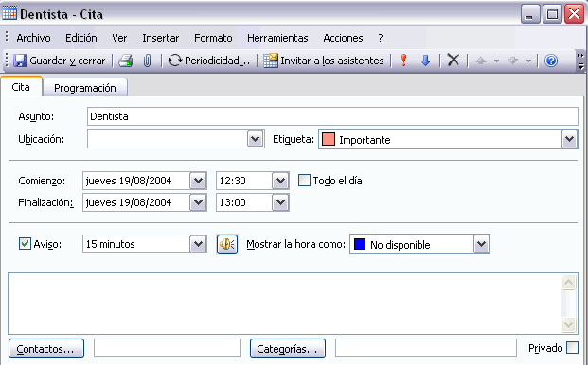Viewport: 588px width, 365px height.
Task: Open the Acciones menu
Action: (343, 38)
